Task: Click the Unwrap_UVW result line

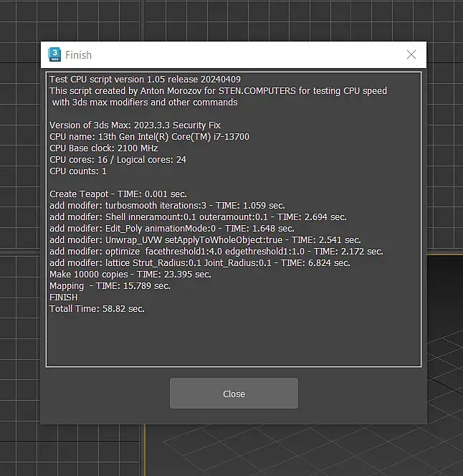Action: [205, 240]
